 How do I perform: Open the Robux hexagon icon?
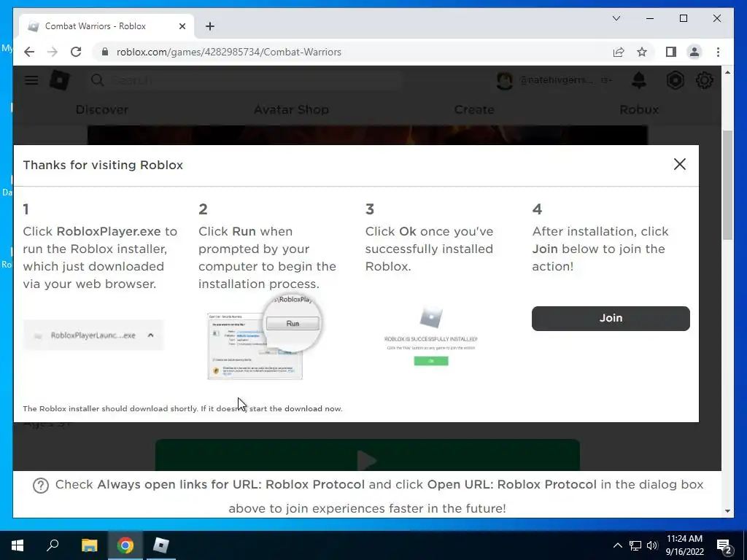pos(675,80)
